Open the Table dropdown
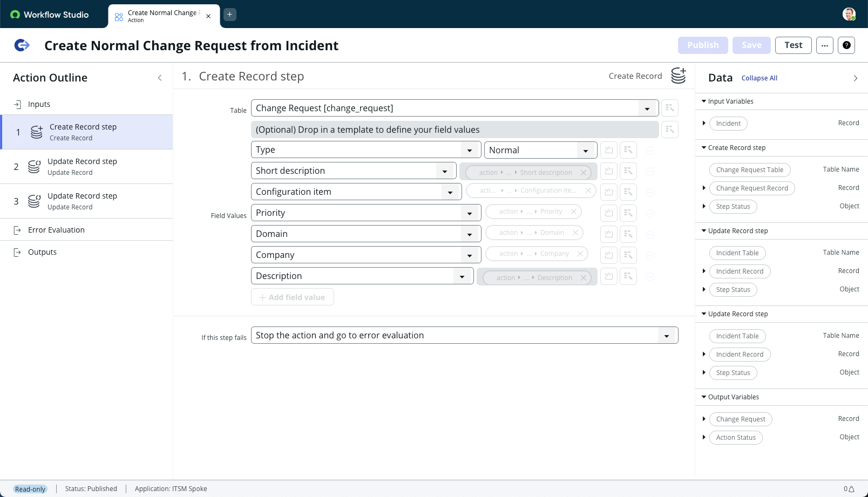868x497 pixels. coord(647,108)
